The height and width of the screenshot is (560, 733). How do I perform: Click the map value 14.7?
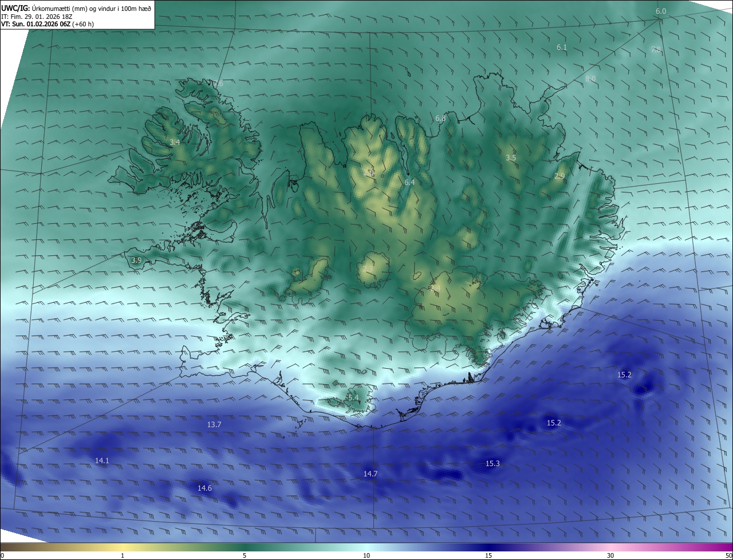pyautogui.click(x=371, y=474)
